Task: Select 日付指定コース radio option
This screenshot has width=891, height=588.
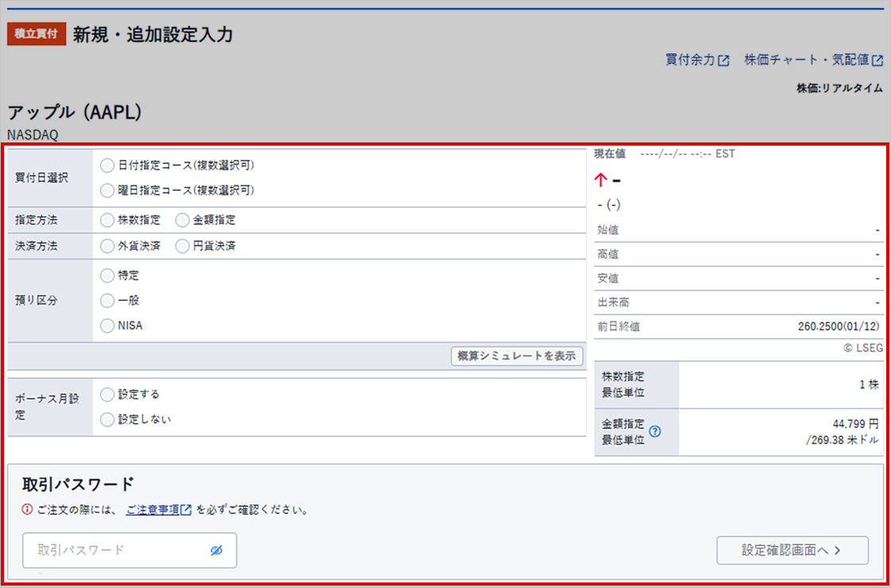Action: coord(107,165)
